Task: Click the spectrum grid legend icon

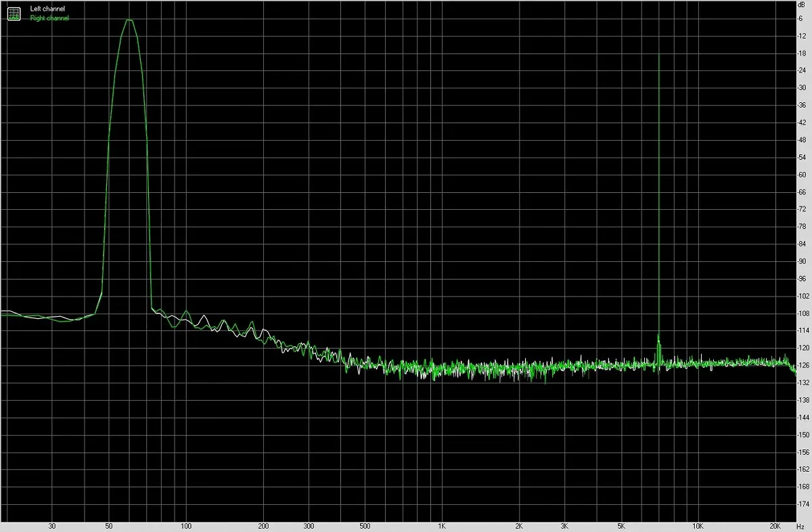Action: pos(14,14)
